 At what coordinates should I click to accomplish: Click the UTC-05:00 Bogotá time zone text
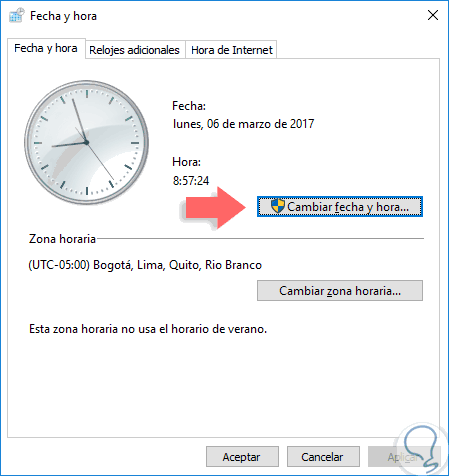[145, 265]
